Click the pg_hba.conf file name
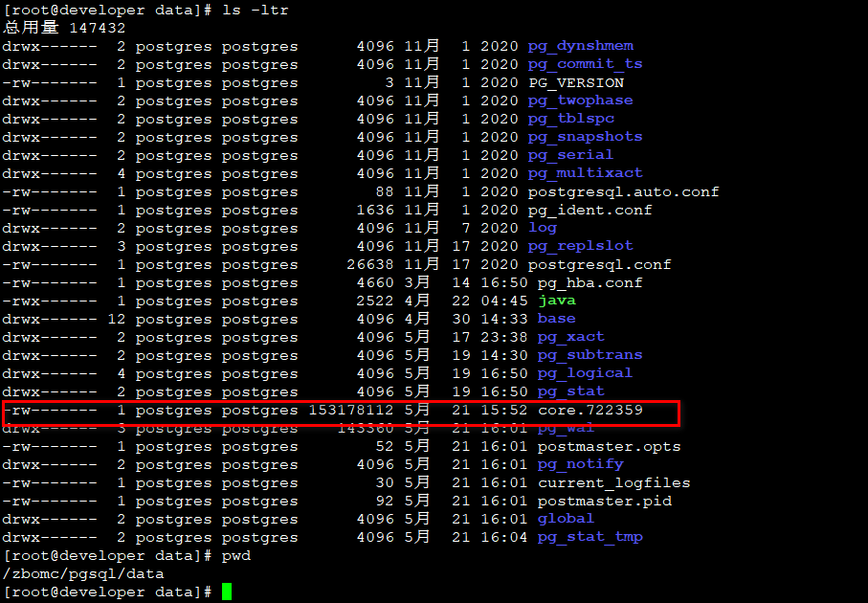The height and width of the screenshot is (603, 868). (x=590, y=282)
